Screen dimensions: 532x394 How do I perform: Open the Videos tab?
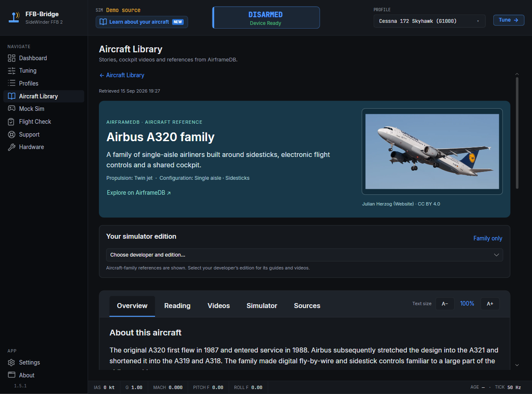click(x=219, y=306)
